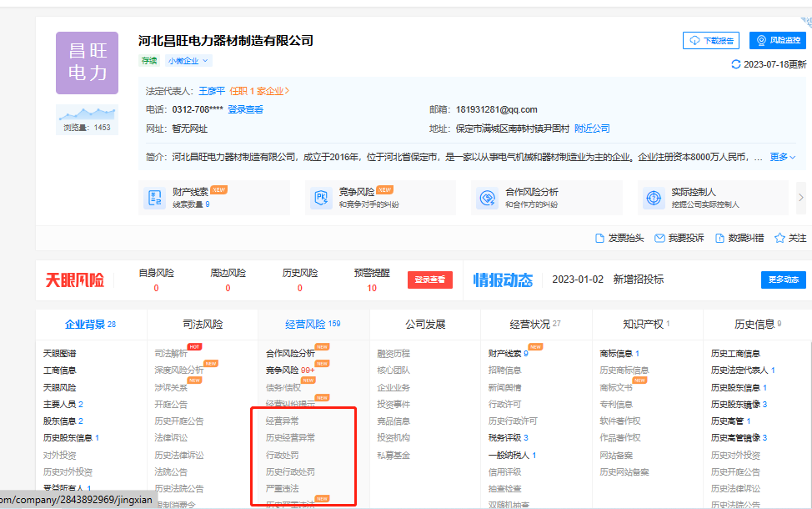
Task: Open 一般纳税人 item
Action: [513, 455]
